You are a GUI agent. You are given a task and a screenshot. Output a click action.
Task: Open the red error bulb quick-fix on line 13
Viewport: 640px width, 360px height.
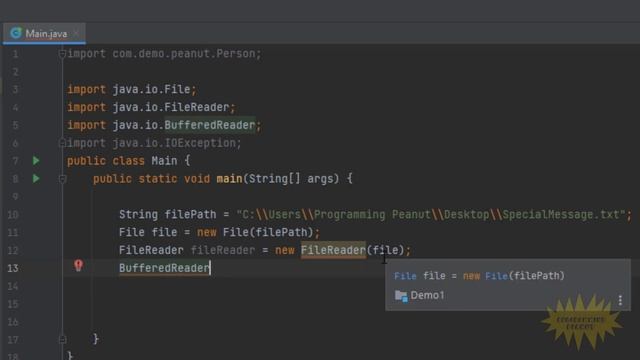coord(79,265)
